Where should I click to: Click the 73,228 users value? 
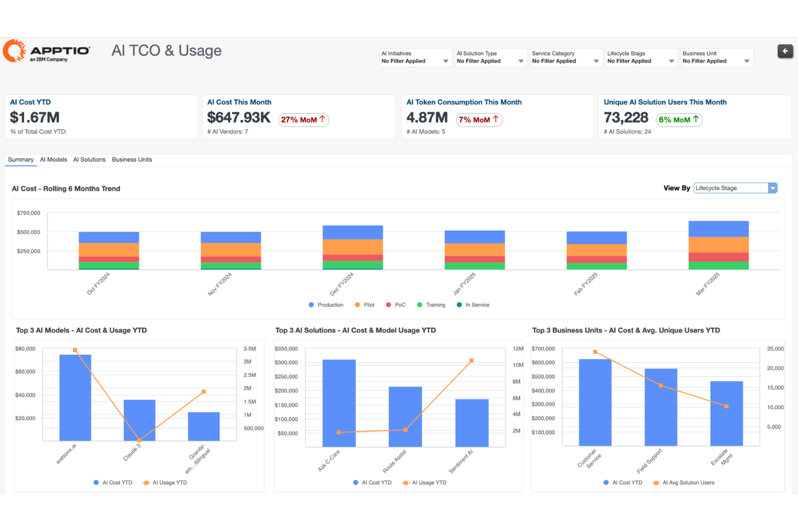click(x=626, y=118)
